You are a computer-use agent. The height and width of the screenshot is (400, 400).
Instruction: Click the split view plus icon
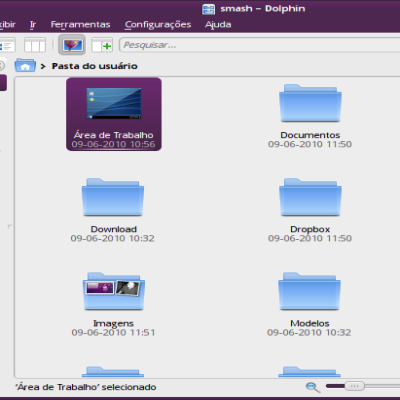pos(102,45)
